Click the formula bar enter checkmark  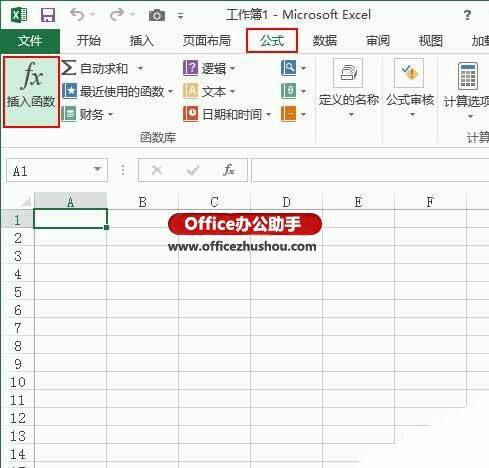tap(193, 170)
